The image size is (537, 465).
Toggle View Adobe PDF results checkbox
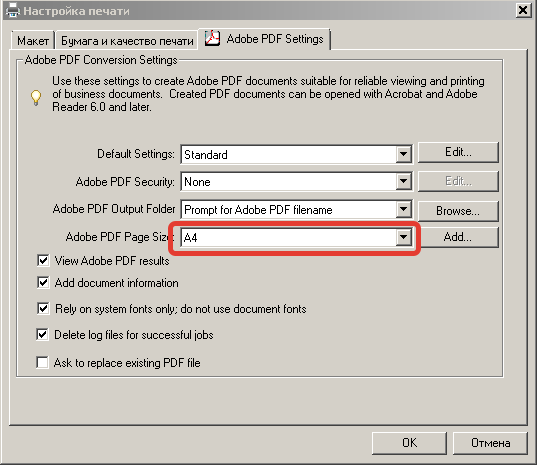click(x=43, y=261)
